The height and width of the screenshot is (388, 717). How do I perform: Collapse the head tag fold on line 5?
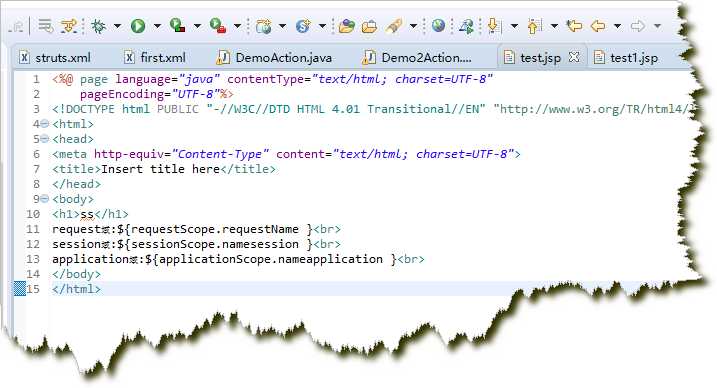[44, 139]
